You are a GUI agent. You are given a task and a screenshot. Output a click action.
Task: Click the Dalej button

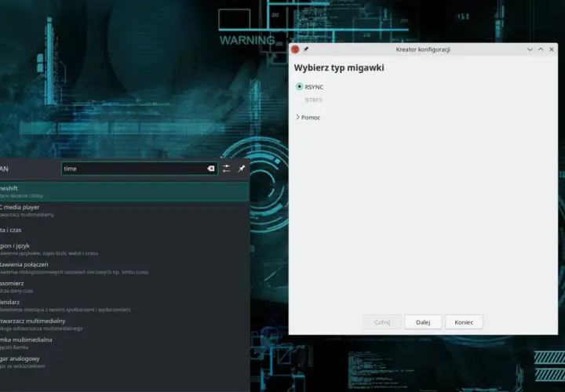(x=423, y=322)
